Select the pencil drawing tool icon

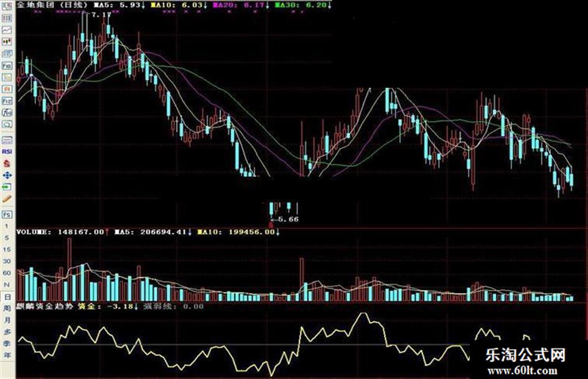point(6,199)
